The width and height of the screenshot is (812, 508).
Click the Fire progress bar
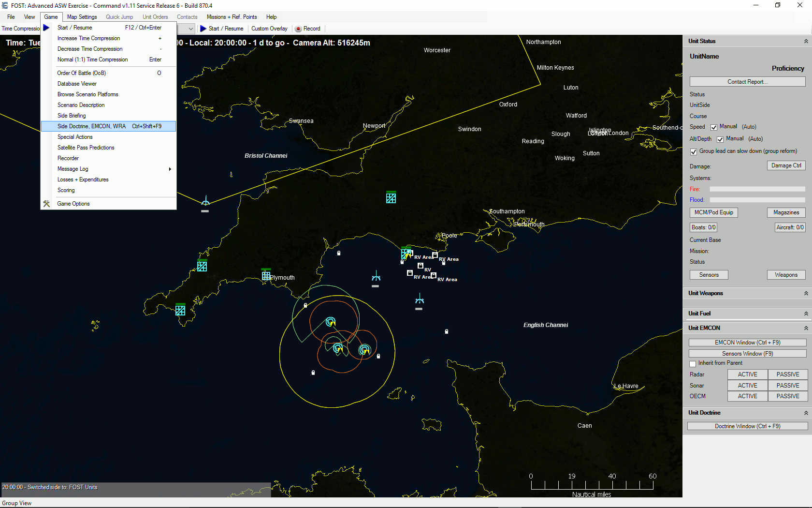(x=757, y=189)
